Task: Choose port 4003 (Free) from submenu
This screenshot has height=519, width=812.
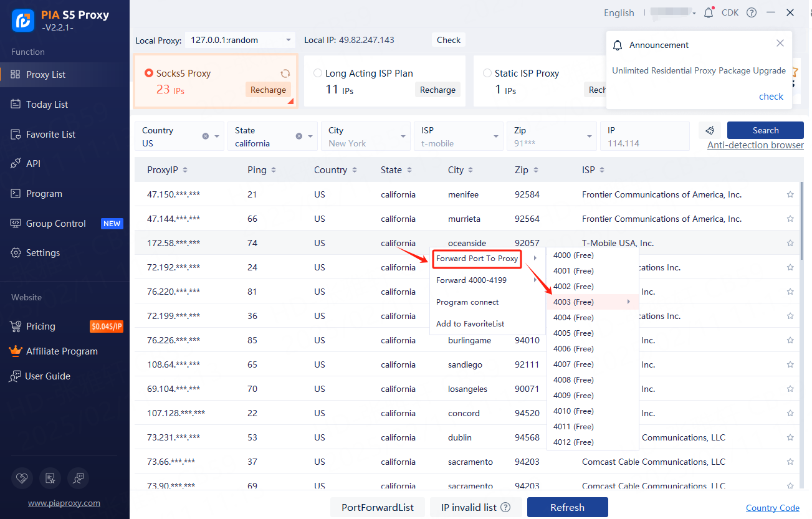Action: click(573, 302)
